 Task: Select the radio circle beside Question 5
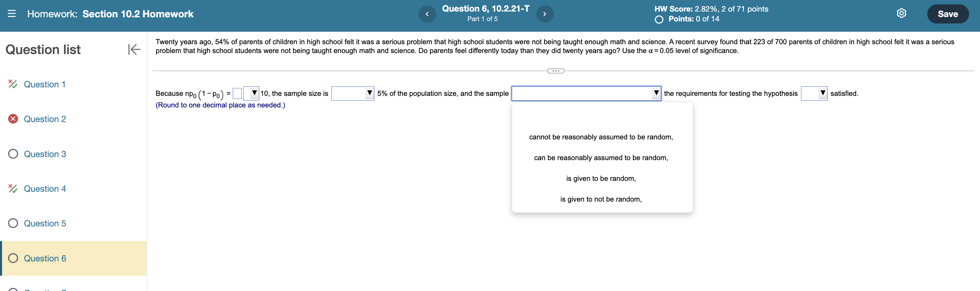(x=13, y=223)
